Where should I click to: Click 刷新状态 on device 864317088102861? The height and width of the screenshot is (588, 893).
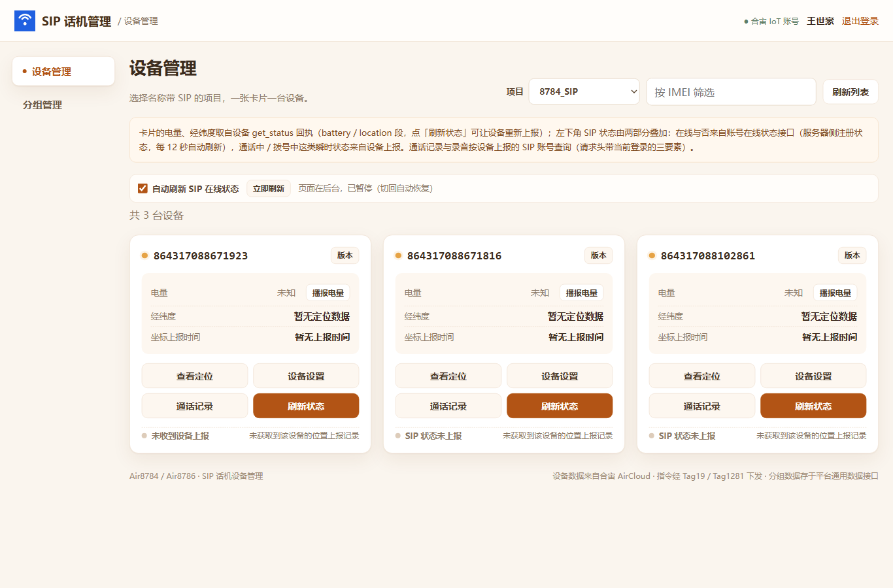pyautogui.click(x=813, y=406)
